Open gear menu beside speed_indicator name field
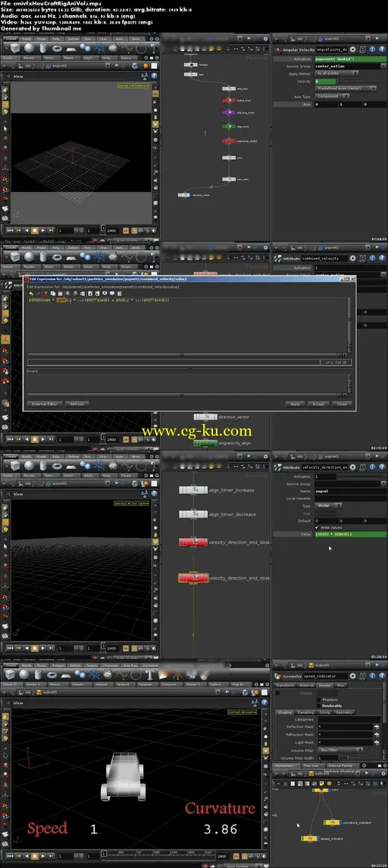This screenshot has width=388, height=868. [x=353, y=675]
